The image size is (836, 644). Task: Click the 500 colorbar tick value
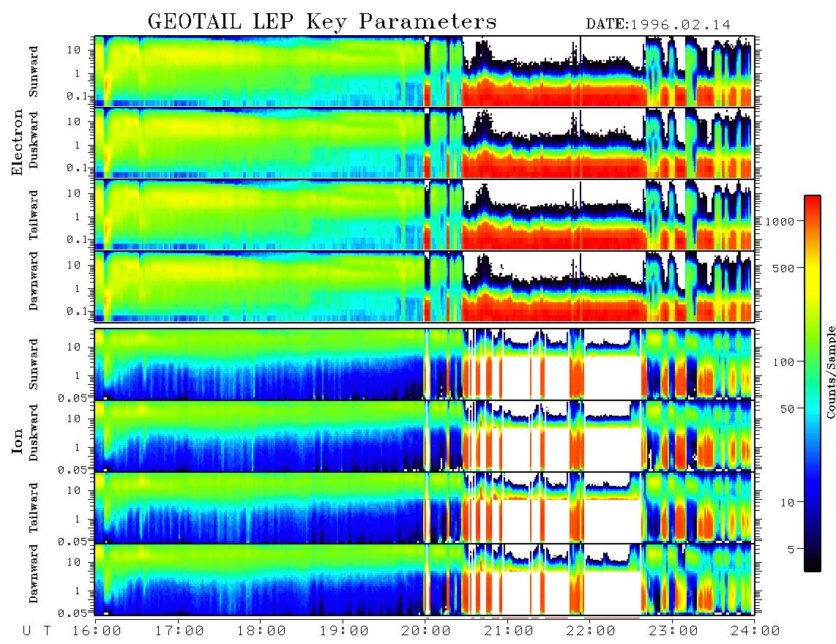(x=783, y=268)
